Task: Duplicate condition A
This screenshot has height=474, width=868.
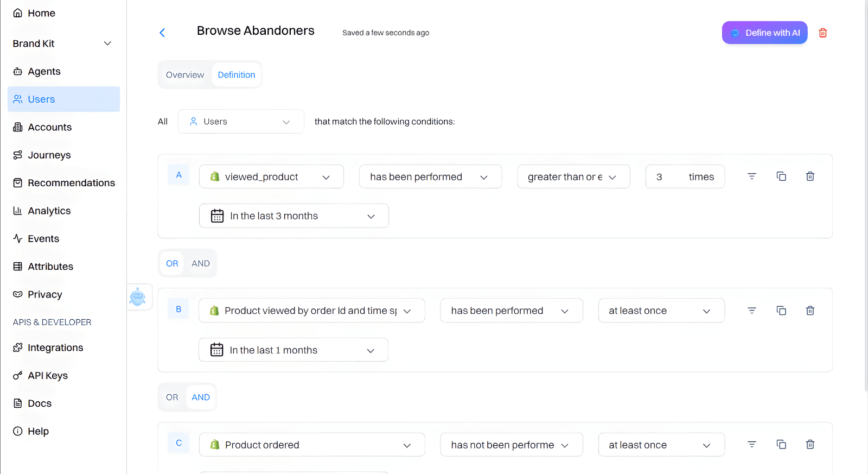Action: (781, 176)
